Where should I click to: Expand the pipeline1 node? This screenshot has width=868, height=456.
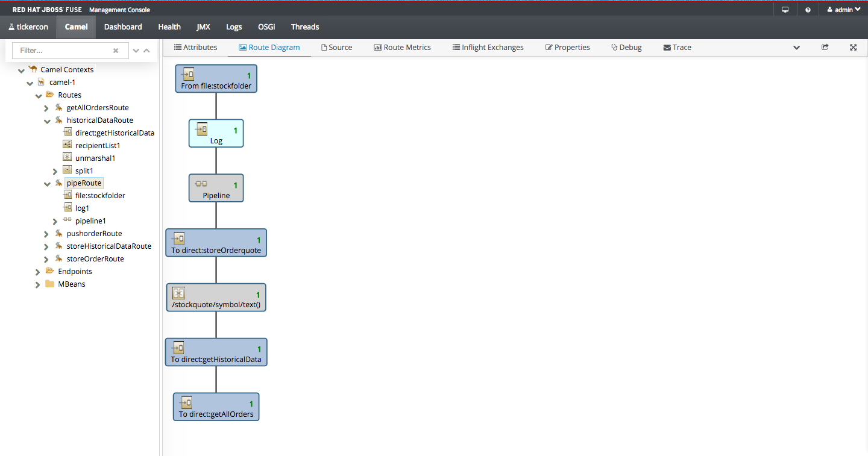tap(55, 222)
